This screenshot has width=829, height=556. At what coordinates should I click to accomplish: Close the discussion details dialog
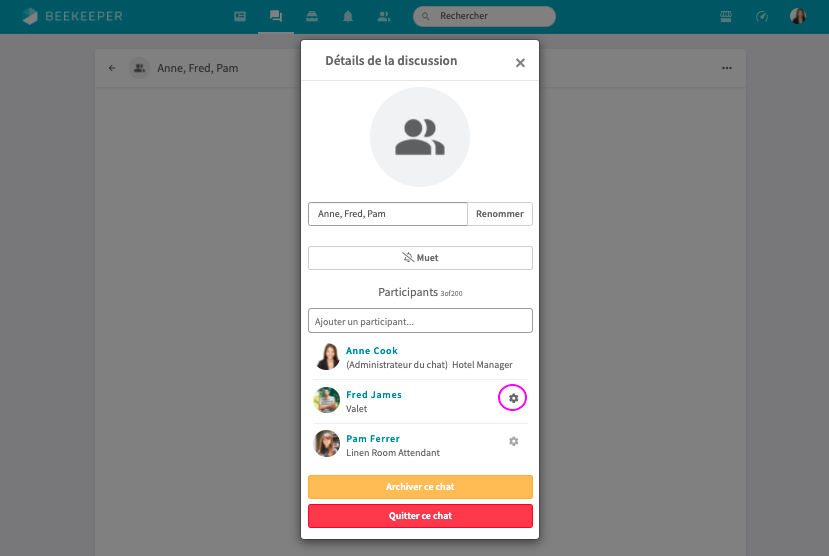pos(520,63)
